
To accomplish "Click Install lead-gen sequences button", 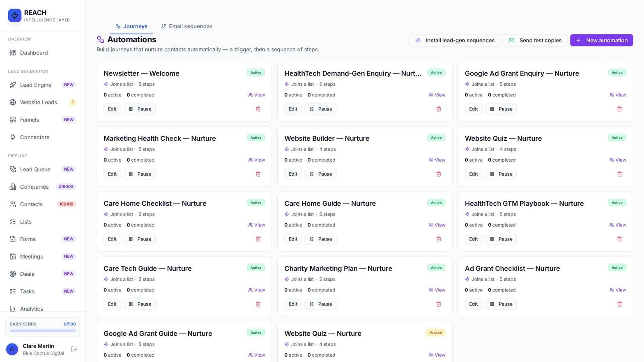I will (455, 40).
